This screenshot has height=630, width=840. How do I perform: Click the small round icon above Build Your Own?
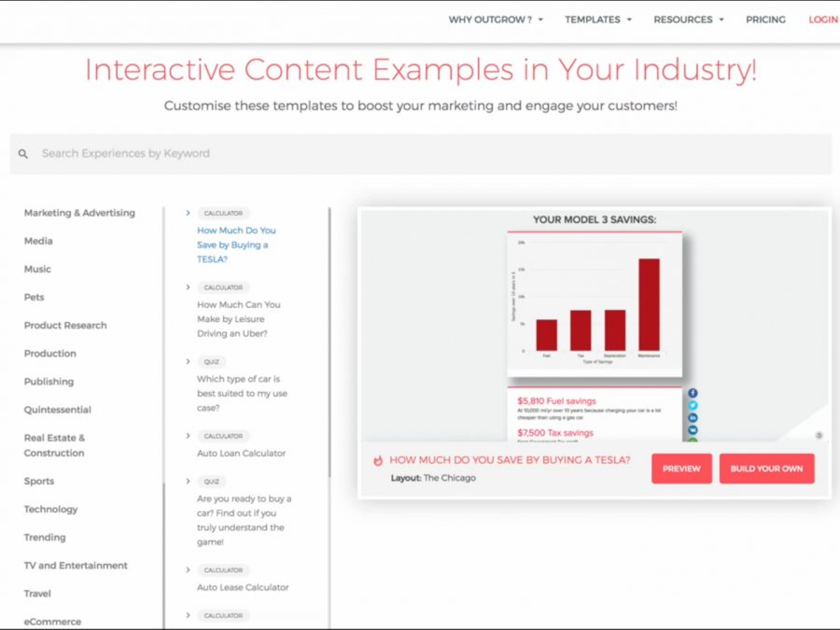pyautogui.click(x=819, y=435)
